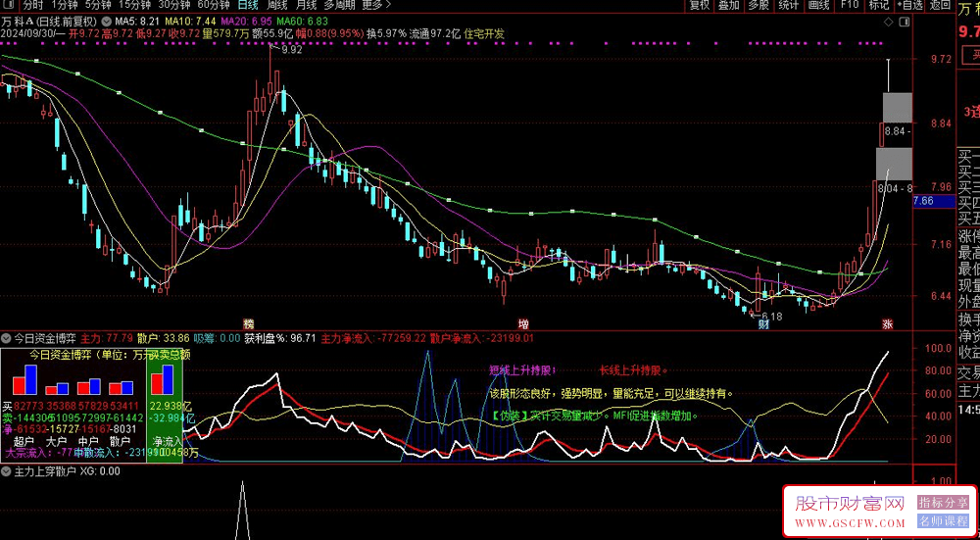Screen dimensions: 980x540
Task: Click the 吸筹: 0.00 indicator value
Action: pos(217,338)
